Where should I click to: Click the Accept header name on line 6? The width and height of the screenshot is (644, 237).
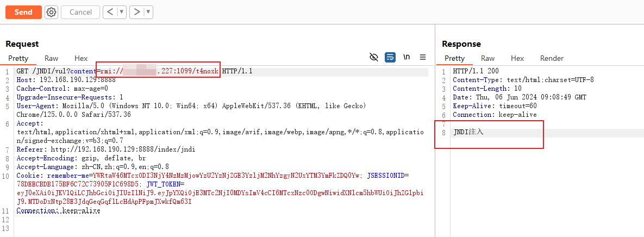tap(28, 123)
